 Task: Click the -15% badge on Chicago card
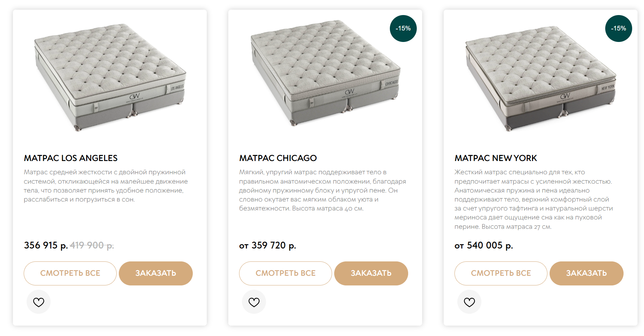(403, 28)
